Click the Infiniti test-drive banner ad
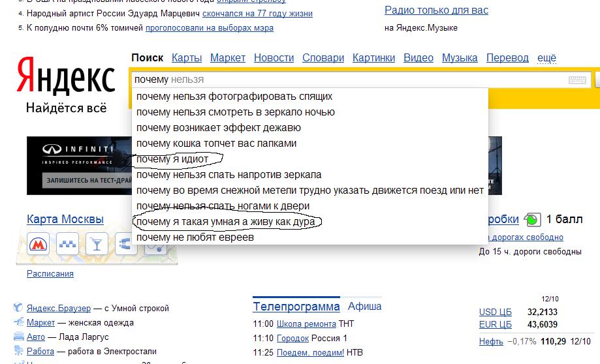Image resolution: width=600 pixels, height=364 pixels. pyautogui.click(x=79, y=166)
